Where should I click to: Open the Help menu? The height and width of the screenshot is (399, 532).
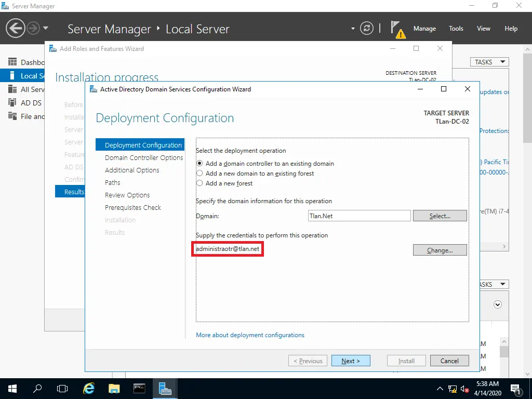click(511, 29)
